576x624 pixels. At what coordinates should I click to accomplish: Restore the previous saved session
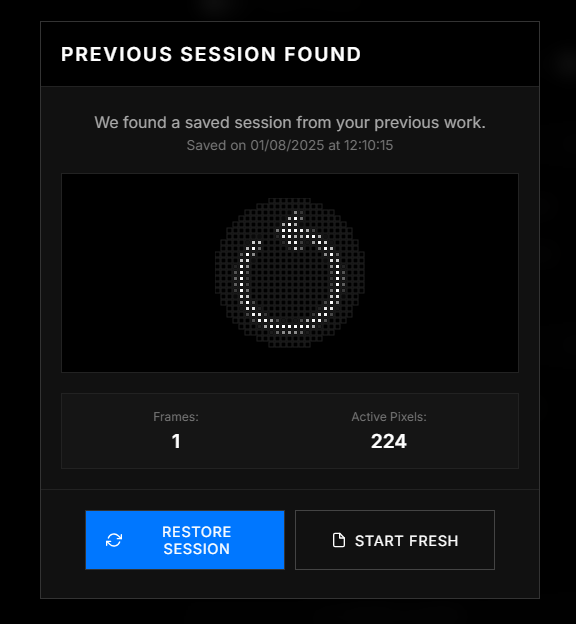click(x=185, y=540)
